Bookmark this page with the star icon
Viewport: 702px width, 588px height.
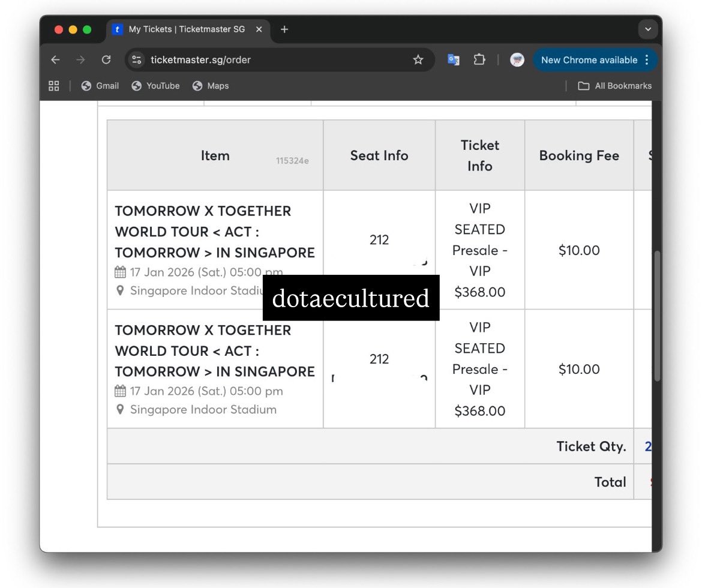pyautogui.click(x=418, y=59)
